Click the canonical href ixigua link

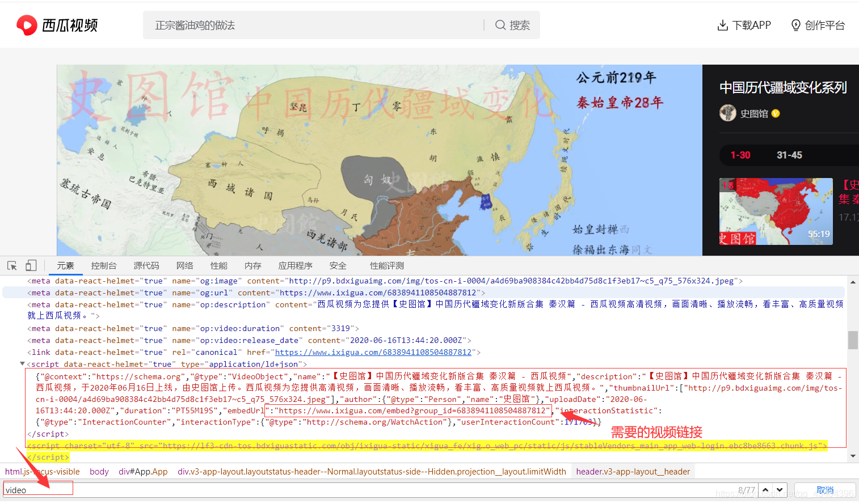pyautogui.click(x=373, y=352)
